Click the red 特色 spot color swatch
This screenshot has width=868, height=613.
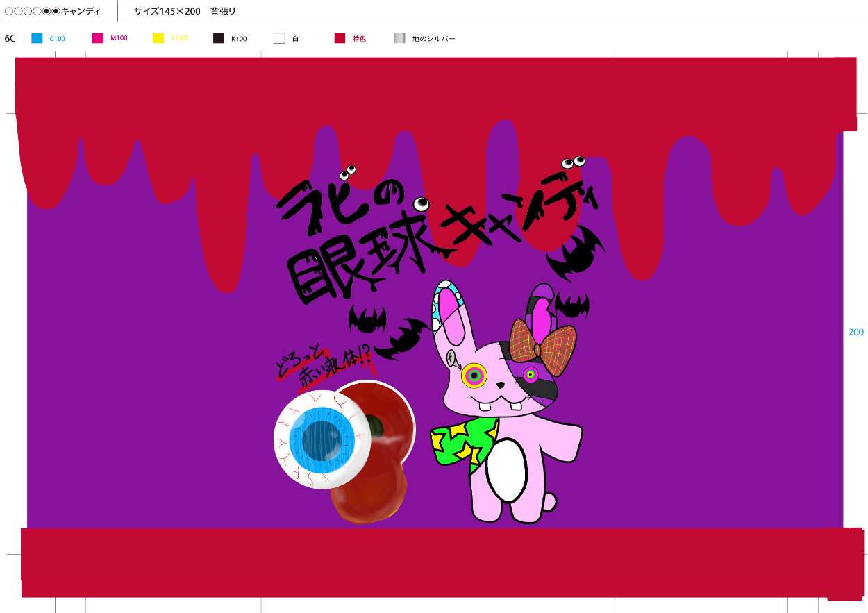point(340,39)
